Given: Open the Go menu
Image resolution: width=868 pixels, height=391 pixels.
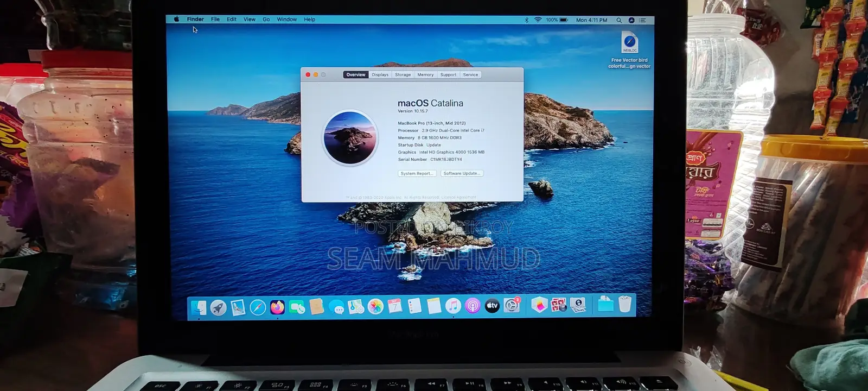Looking at the screenshot, I should (x=266, y=19).
